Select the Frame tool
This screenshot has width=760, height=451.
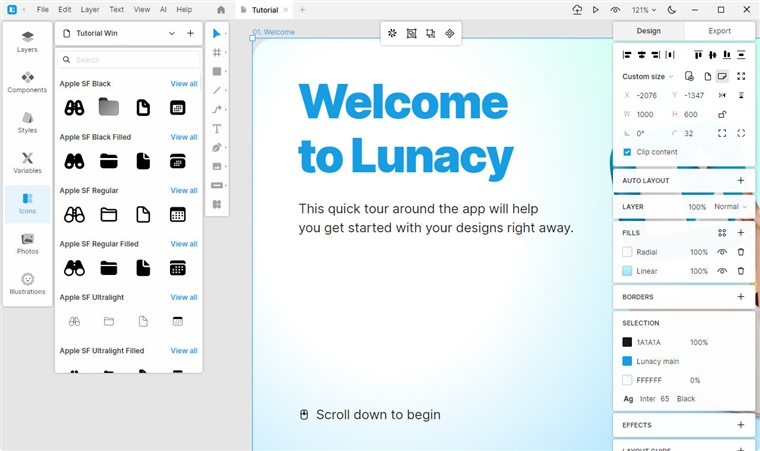pos(217,52)
